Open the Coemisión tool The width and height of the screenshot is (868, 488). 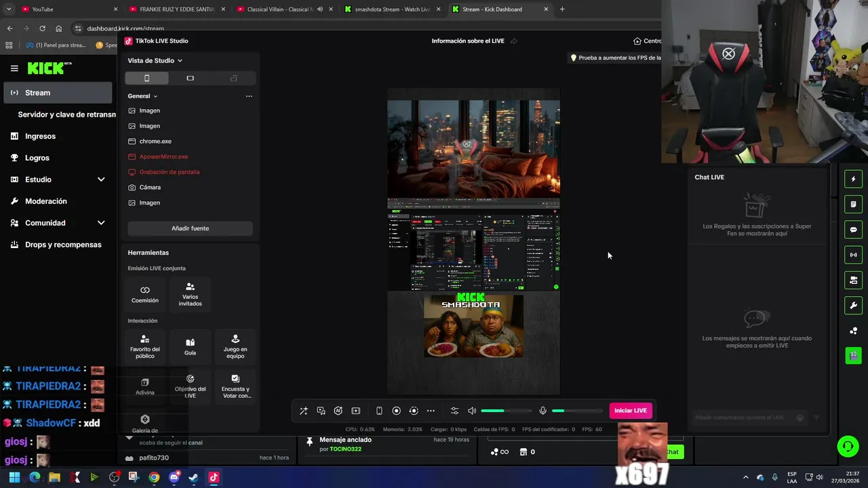(145, 294)
